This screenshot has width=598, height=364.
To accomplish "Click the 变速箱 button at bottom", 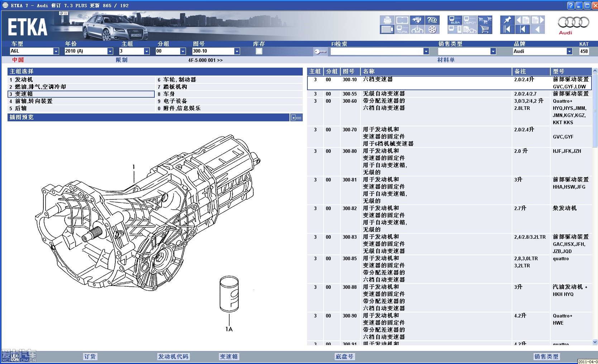I will [x=229, y=356].
